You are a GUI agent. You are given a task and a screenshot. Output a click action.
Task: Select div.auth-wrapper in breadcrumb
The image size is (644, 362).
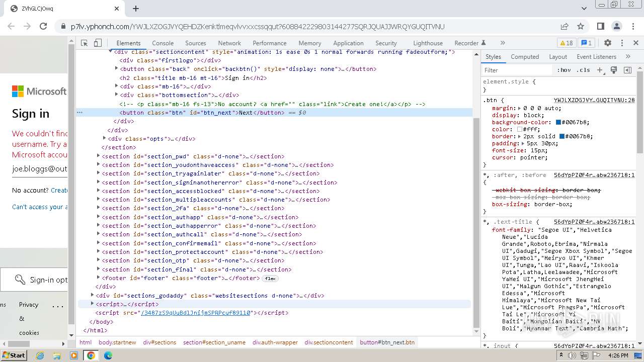[275, 342]
